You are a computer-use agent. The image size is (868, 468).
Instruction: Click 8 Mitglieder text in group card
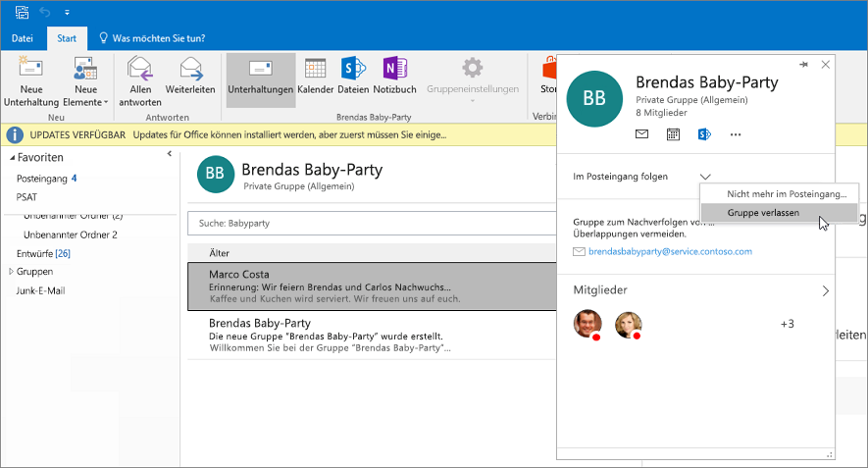(661, 113)
